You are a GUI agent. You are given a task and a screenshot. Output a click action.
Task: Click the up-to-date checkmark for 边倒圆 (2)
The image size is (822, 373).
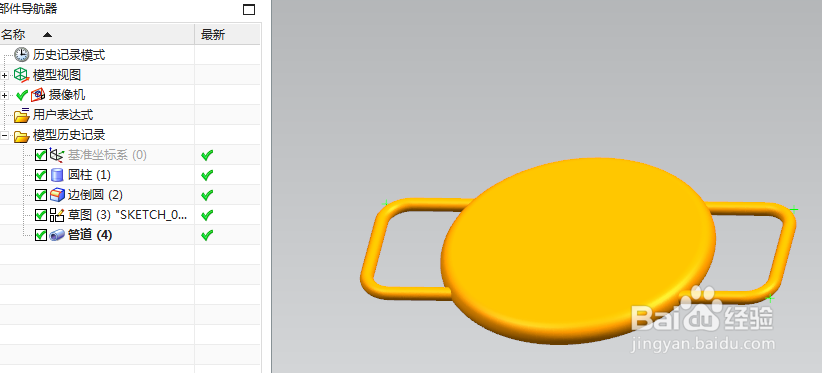coord(207,195)
